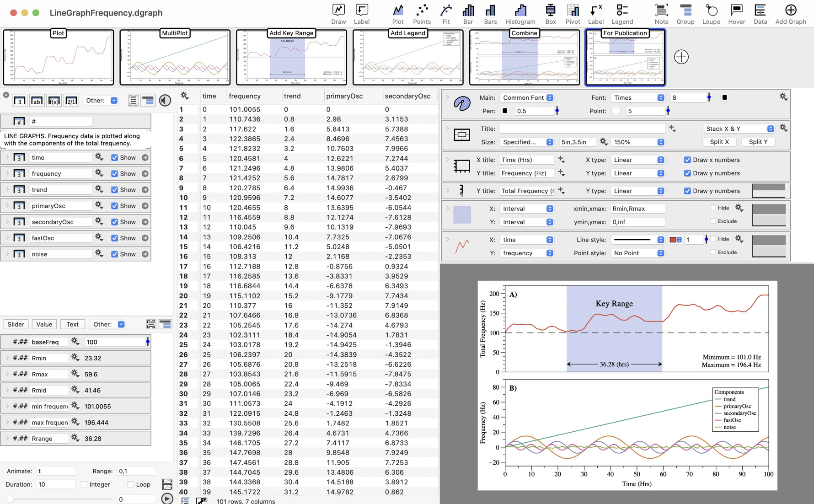Click the Text variable button

pyautogui.click(x=72, y=324)
